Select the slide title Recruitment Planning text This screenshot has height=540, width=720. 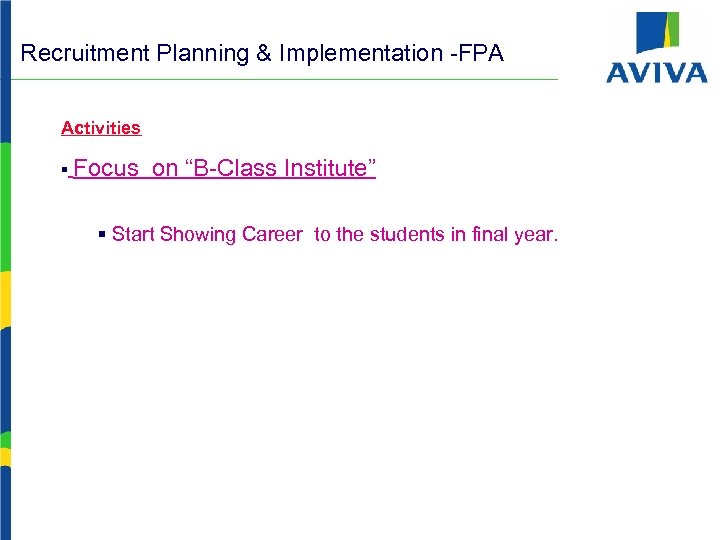click(x=262, y=53)
